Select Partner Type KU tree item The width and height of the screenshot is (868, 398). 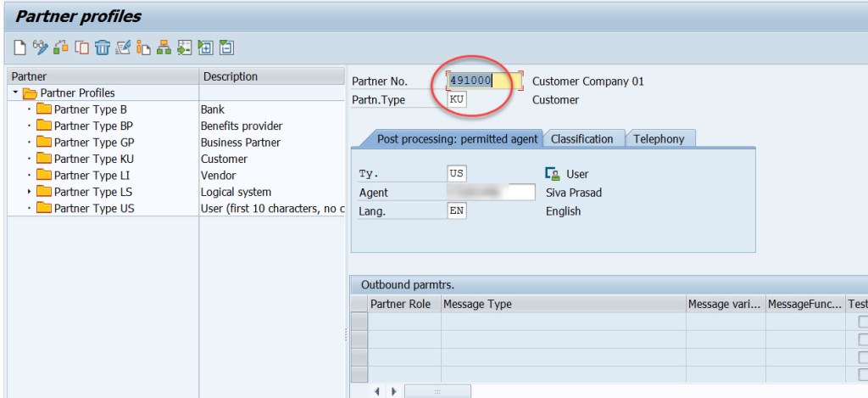click(x=94, y=159)
